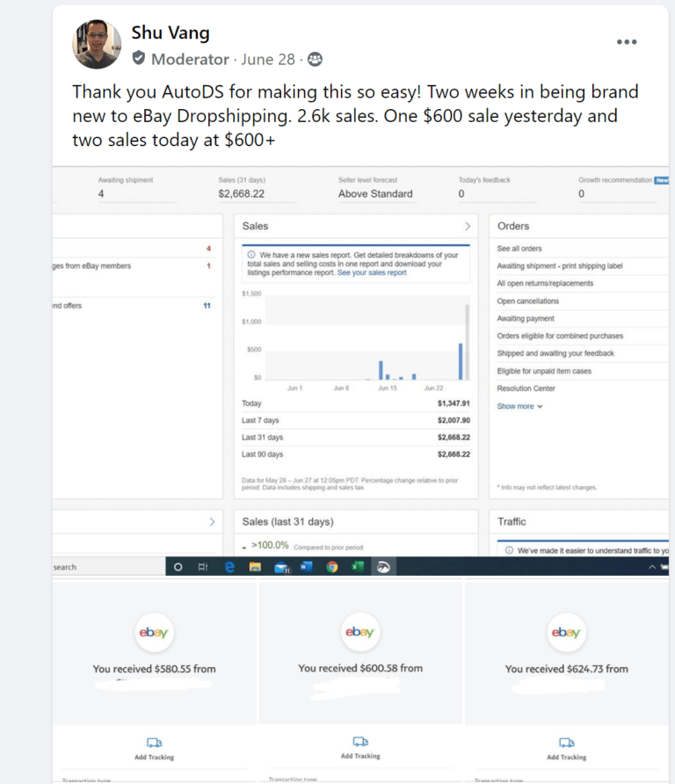
Task: Open Microsoft Excel from taskbar
Action: pyautogui.click(x=358, y=567)
